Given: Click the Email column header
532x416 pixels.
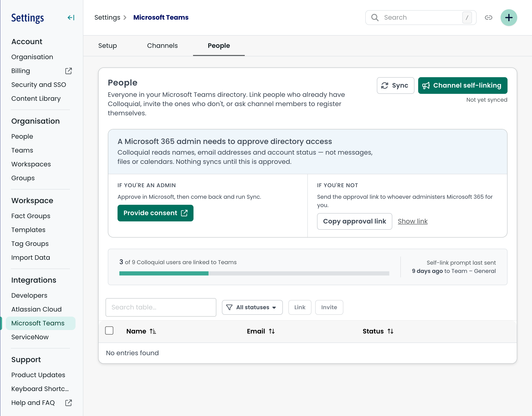Looking at the screenshot, I should (x=256, y=331).
